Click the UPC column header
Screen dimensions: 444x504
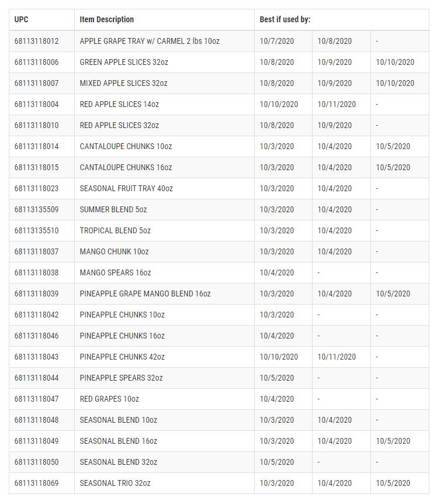(x=21, y=20)
